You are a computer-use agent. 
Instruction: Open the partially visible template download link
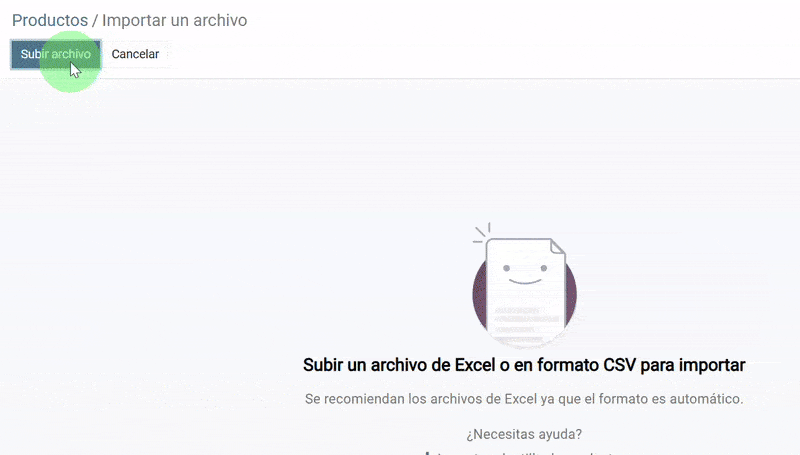(524, 452)
